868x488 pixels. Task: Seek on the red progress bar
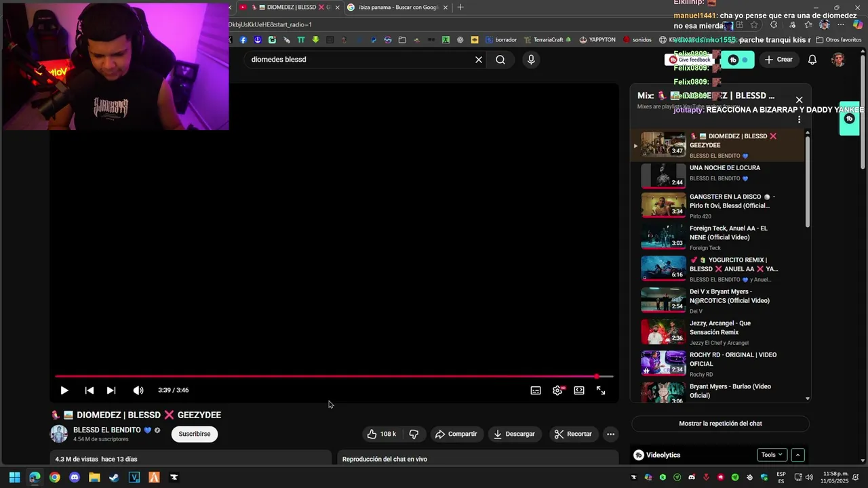tap(334, 376)
